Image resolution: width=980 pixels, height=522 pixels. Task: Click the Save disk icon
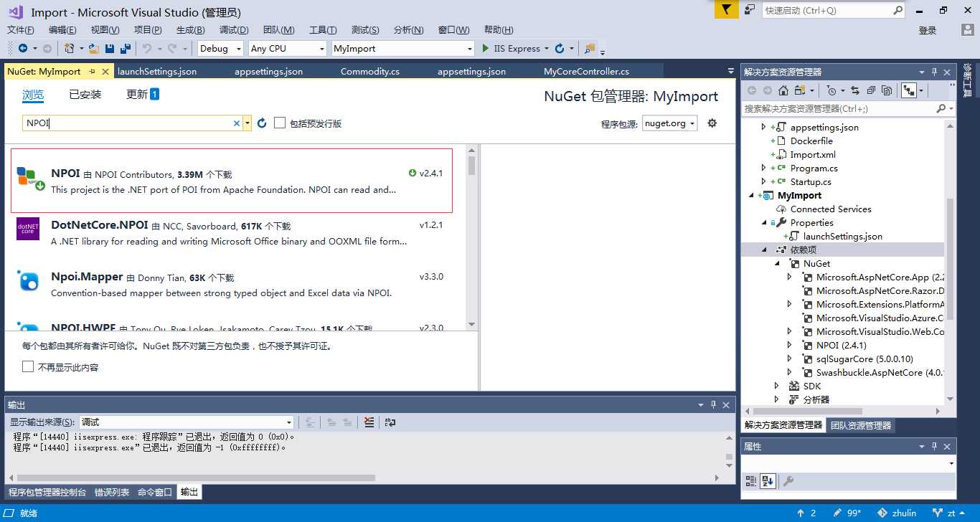coord(110,48)
